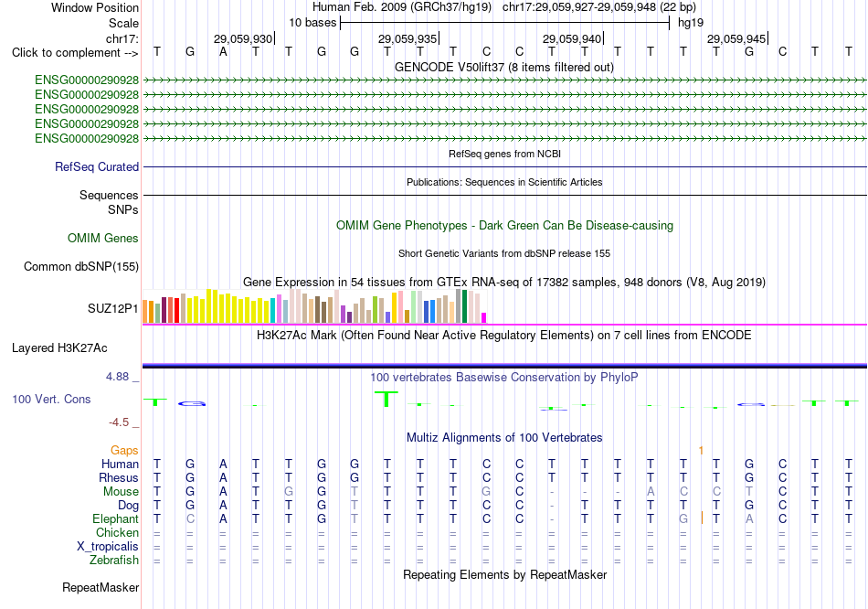Select the X_tropicalis alignment row label
Viewport: 868px width, 609px height.
(108, 547)
